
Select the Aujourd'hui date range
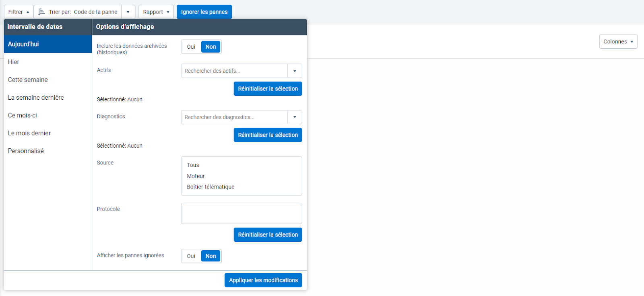pyautogui.click(x=48, y=44)
